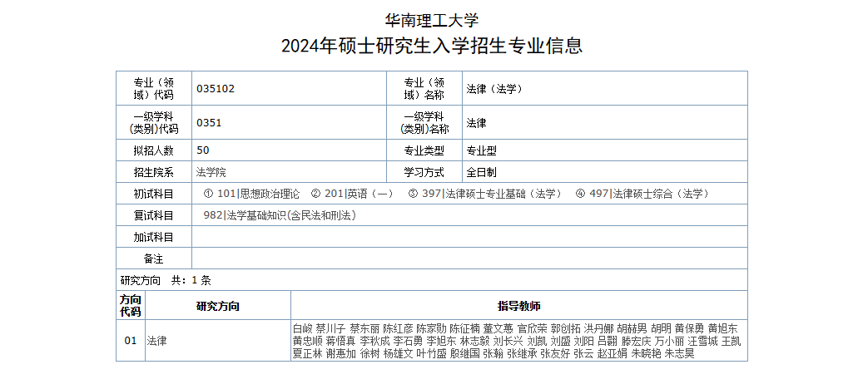Click advisor name '张继承'
Viewport: 868px width, 389px height.
[522, 354]
